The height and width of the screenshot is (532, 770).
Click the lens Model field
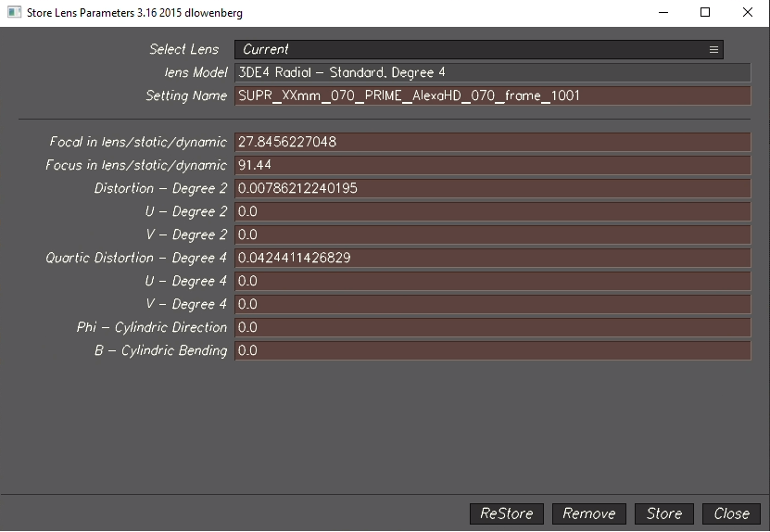(491, 72)
